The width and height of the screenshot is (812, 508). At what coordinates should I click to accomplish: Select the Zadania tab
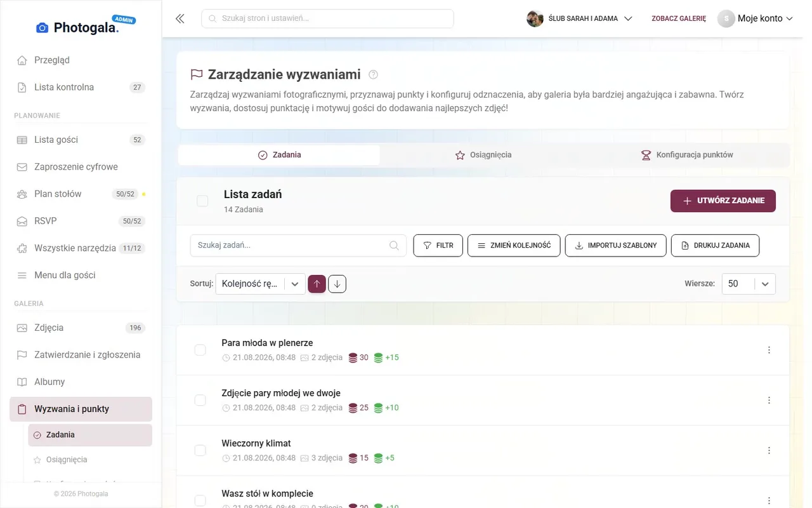[x=279, y=155]
